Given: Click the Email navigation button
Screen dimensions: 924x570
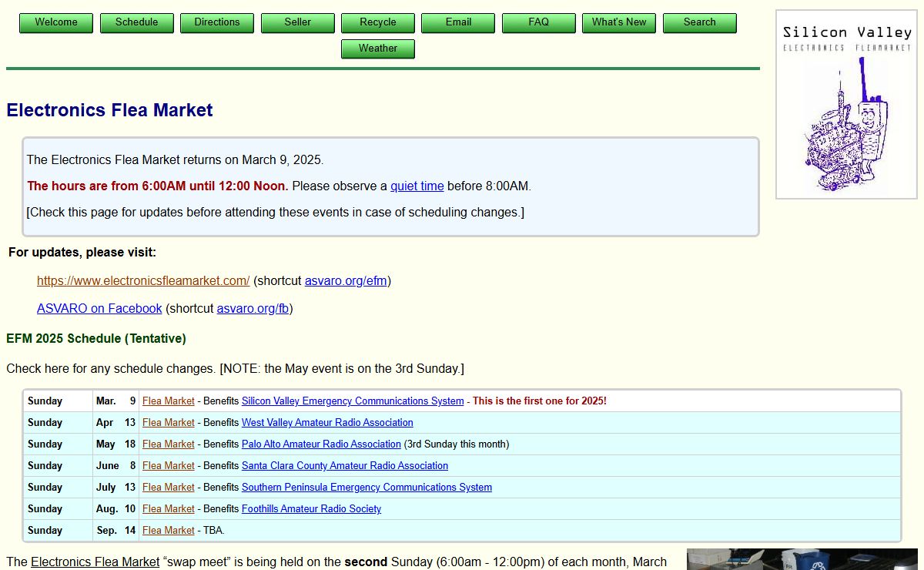Looking at the screenshot, I should coord(458,22).
